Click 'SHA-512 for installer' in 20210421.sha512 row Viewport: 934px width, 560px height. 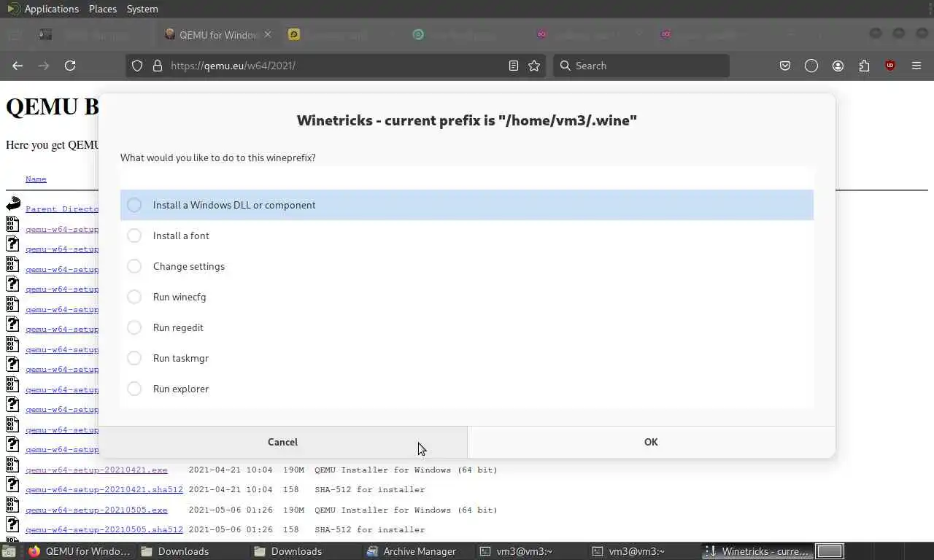point(370,489)
